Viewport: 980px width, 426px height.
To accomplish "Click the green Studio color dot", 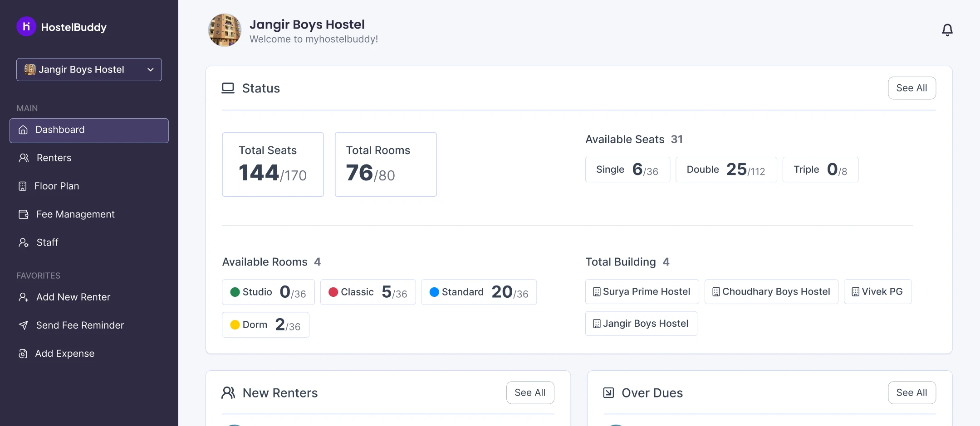I will pos(235,292).
